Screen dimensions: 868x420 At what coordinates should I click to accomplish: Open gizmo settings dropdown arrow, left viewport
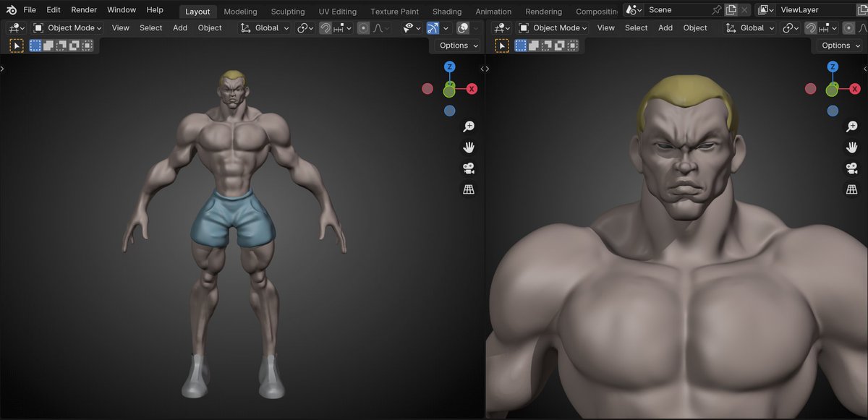click(x=446, y=28)
